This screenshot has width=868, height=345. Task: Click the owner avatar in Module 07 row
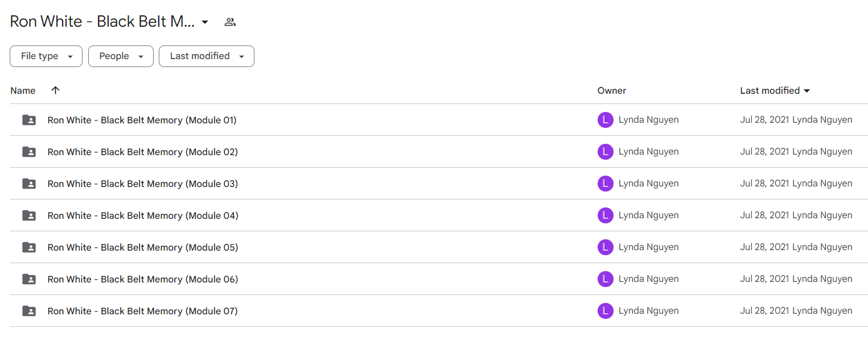(x=605, y=311)
